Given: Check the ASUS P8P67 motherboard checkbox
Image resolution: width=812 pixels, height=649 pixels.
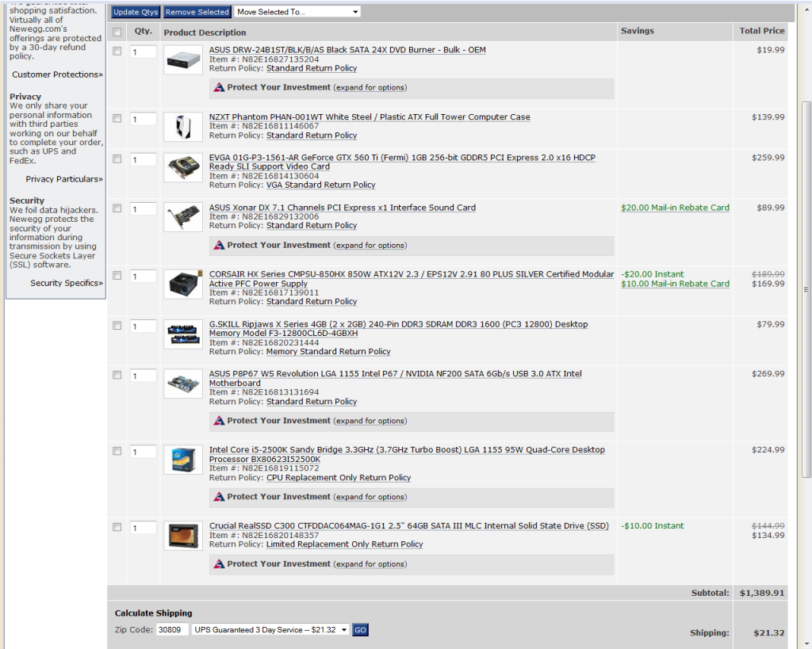Looking at the screenshot, I should (117, 375).
